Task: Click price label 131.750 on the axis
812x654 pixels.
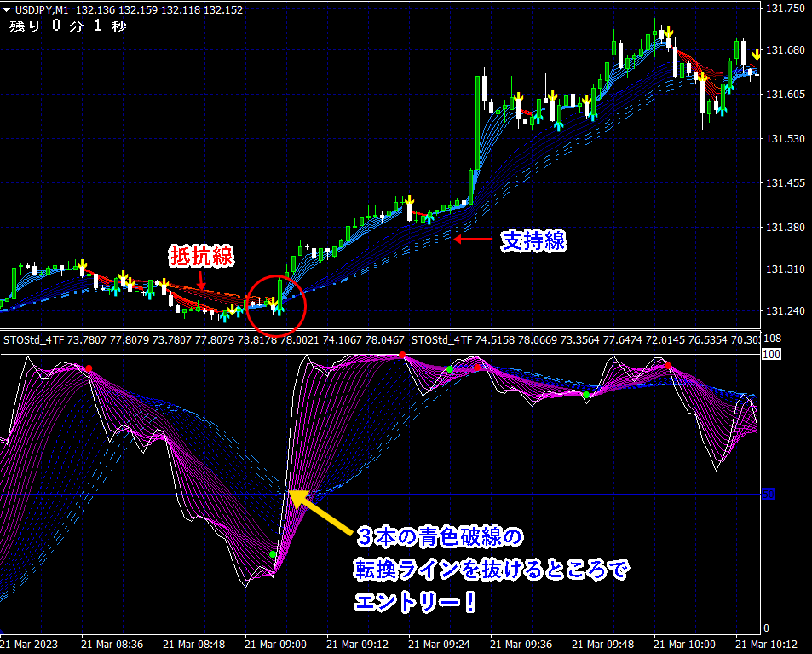Action: click(x=785, y=9)
